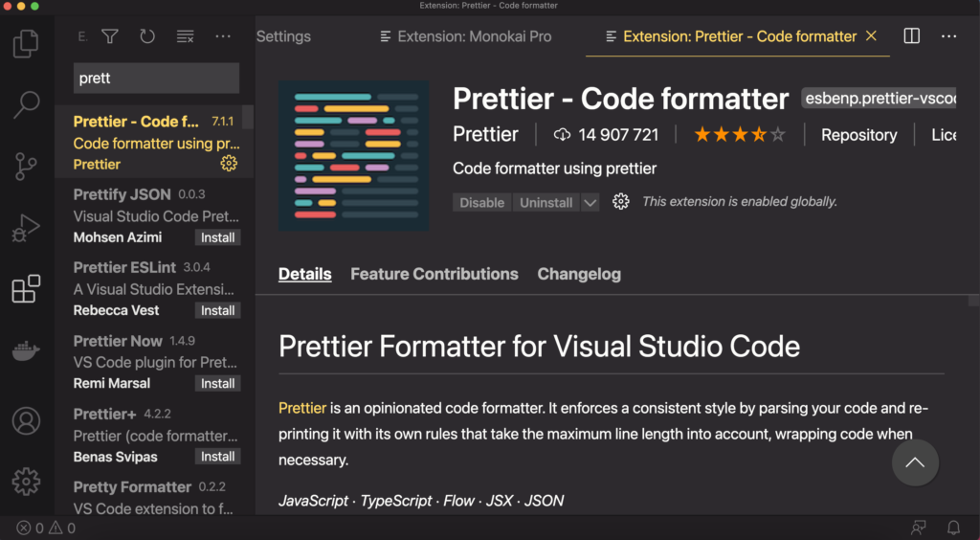Install Prettier+ extension

pyautogui.click(x=217, y=457)
